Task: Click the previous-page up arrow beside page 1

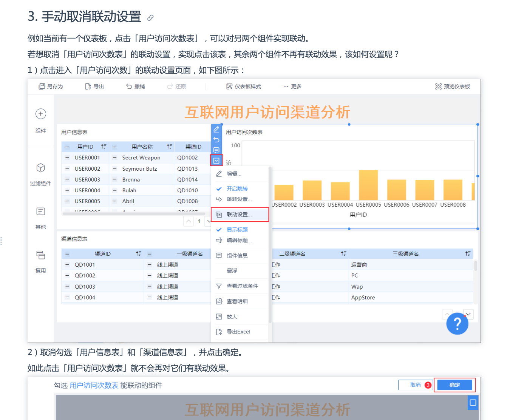Action: pos(189,221)
